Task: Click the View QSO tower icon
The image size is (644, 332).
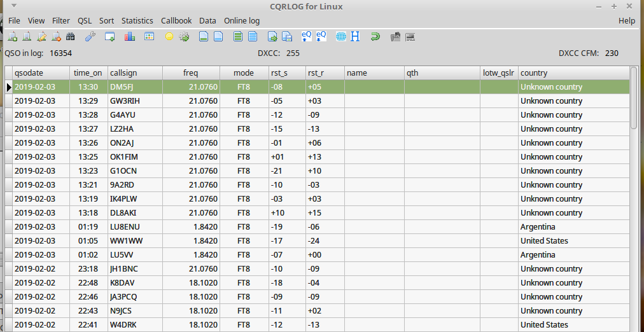Action: tap(27, 37)
